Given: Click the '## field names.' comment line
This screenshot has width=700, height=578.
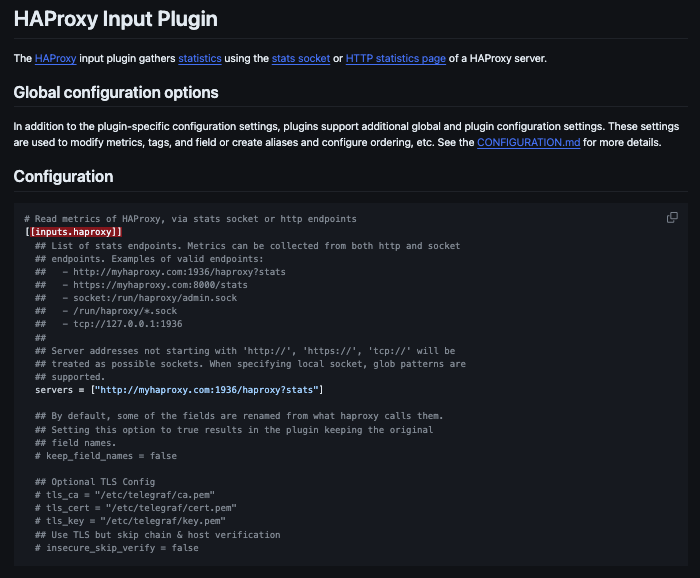Looking at the screenshot, I should [x=75, y=443].
